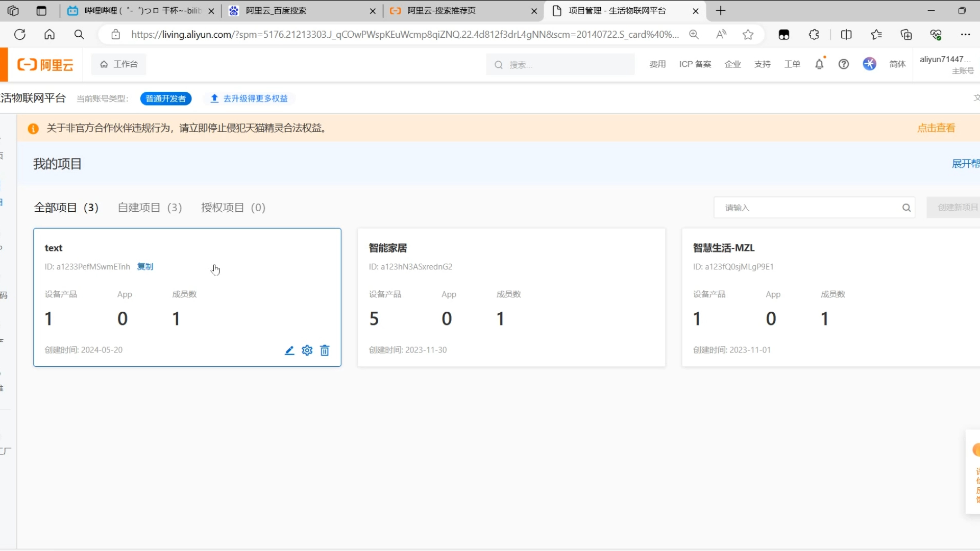Open tab actions menu icon

click(x=41, y=11)
